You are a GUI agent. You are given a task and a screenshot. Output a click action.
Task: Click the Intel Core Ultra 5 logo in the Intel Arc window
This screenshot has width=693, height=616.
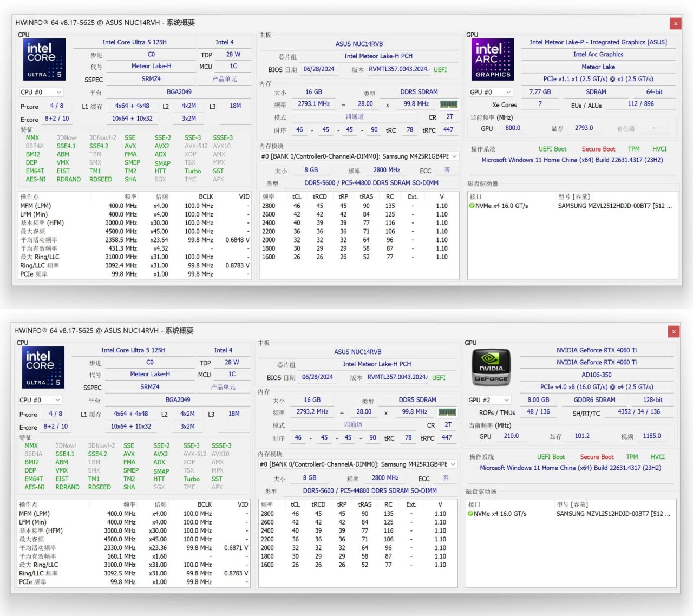[44, 60]
